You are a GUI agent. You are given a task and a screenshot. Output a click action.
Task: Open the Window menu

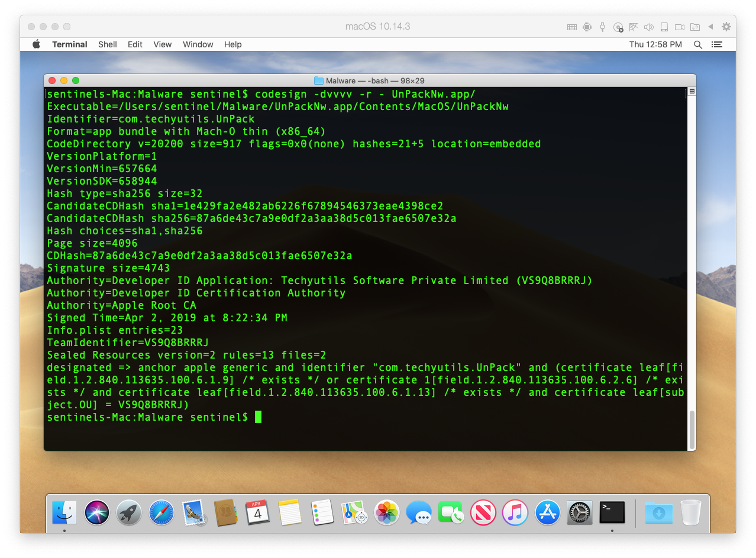pos(198,44)
